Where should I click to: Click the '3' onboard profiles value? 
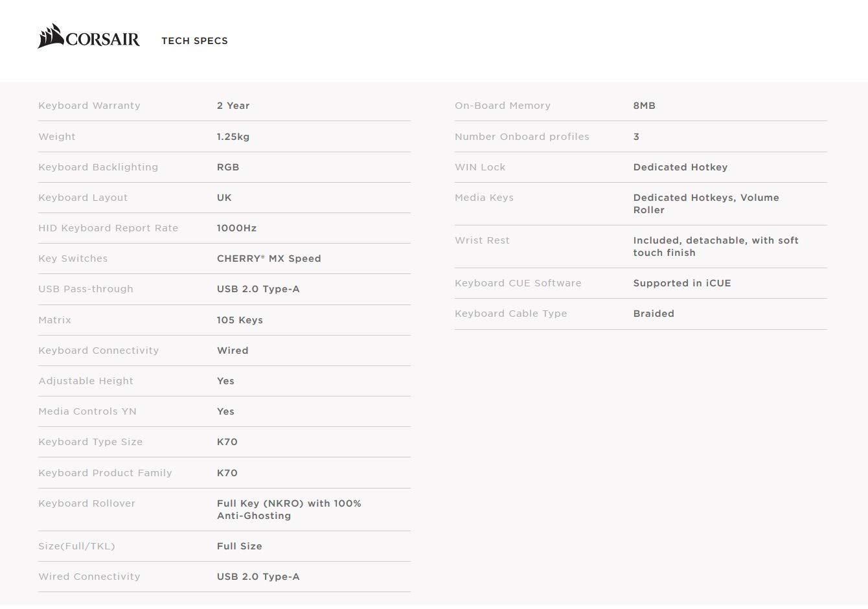(x=636, y=137)
